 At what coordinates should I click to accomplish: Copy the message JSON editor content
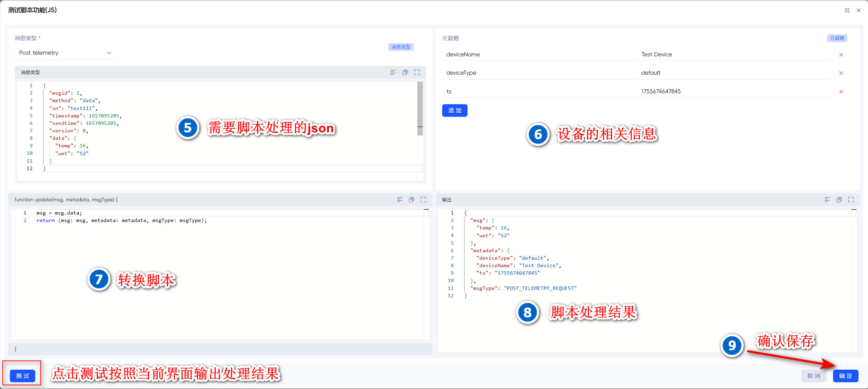click(405, 72)
